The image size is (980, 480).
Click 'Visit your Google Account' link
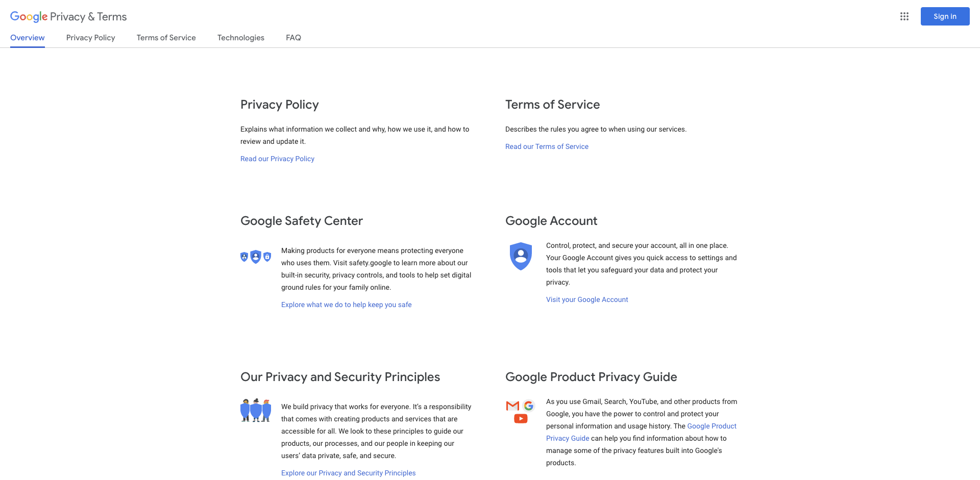587,299
